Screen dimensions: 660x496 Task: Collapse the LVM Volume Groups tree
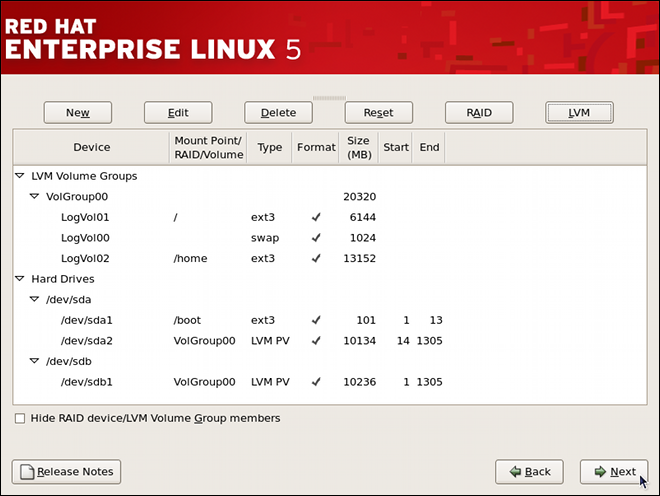click(20, 176)
